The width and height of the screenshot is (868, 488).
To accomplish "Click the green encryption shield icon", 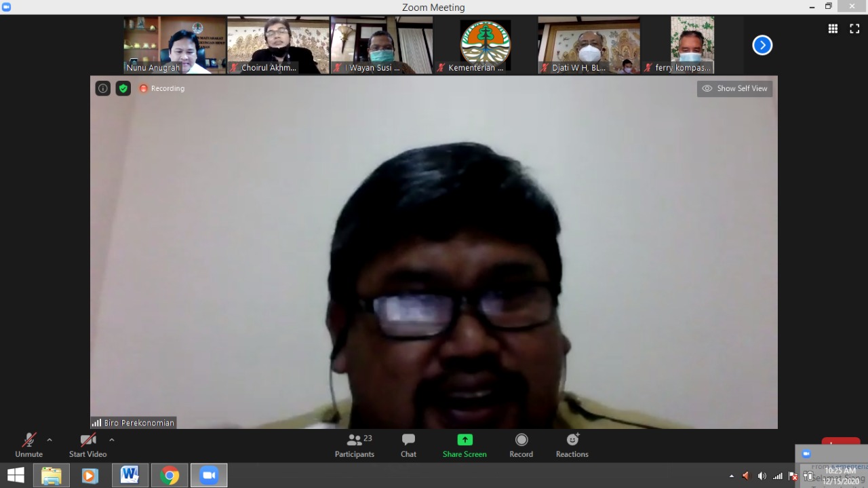I will tap(123, 88).
